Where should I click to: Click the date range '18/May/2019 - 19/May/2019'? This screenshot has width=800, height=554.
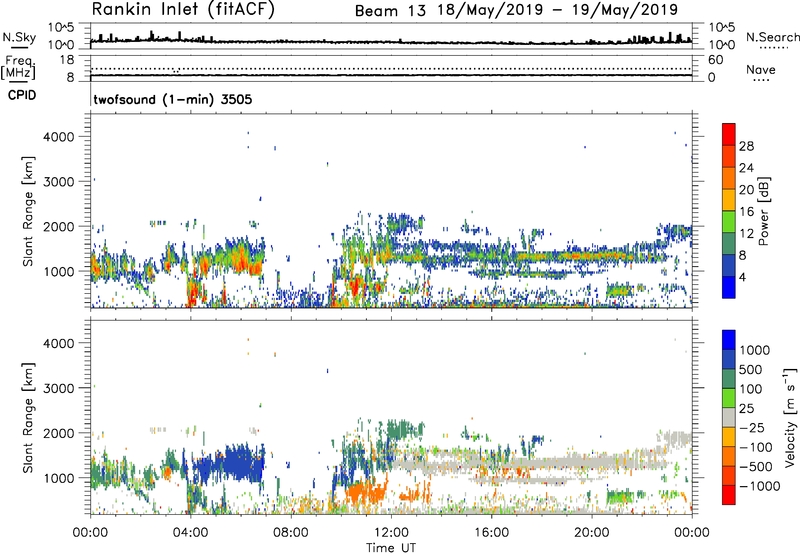[x=558, y=10]
